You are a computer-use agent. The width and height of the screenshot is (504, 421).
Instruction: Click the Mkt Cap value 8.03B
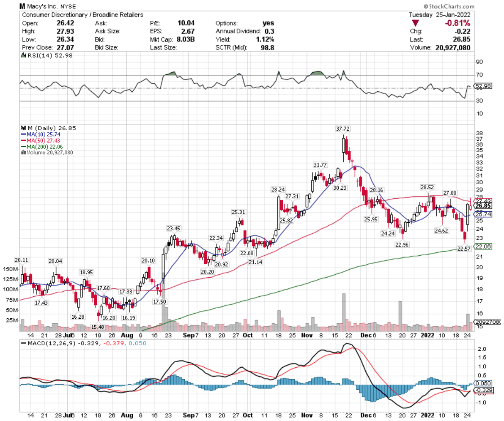(x=186, y=40)
